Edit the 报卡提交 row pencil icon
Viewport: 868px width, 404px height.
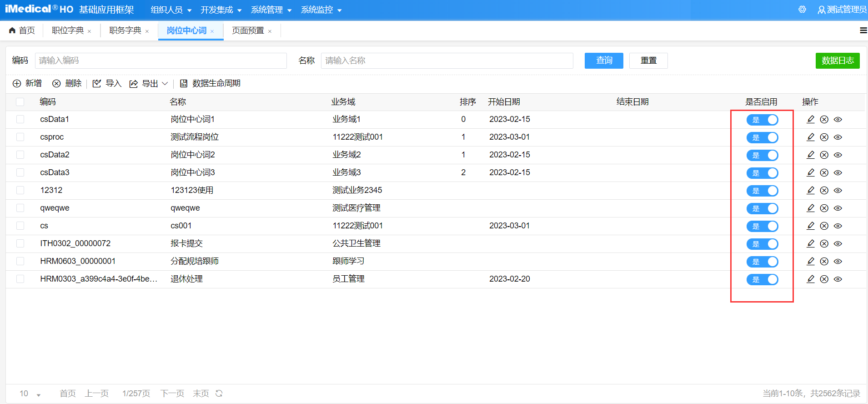[811, 244]
